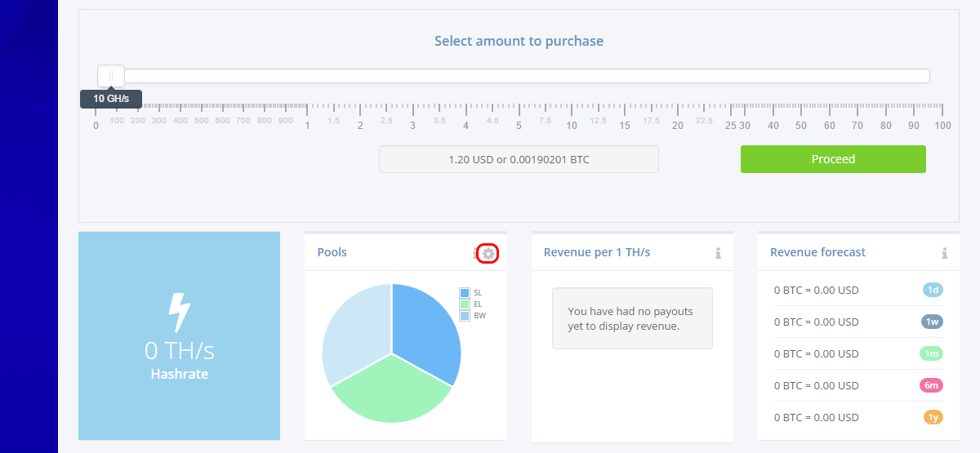Click info icon on Revenue forecast panel

coord(944,253)
